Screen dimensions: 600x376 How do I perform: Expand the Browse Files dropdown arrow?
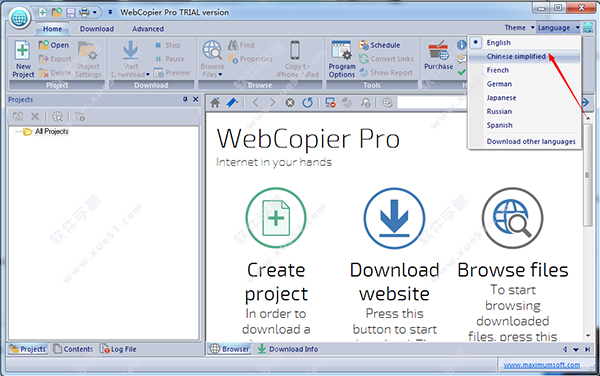pyautogui.click(x=220, y=75)
